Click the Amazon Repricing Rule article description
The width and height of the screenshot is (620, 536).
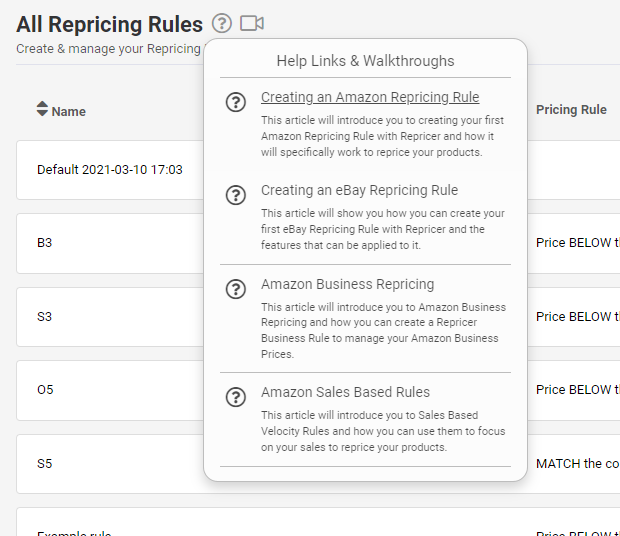(x=382, y=136)
